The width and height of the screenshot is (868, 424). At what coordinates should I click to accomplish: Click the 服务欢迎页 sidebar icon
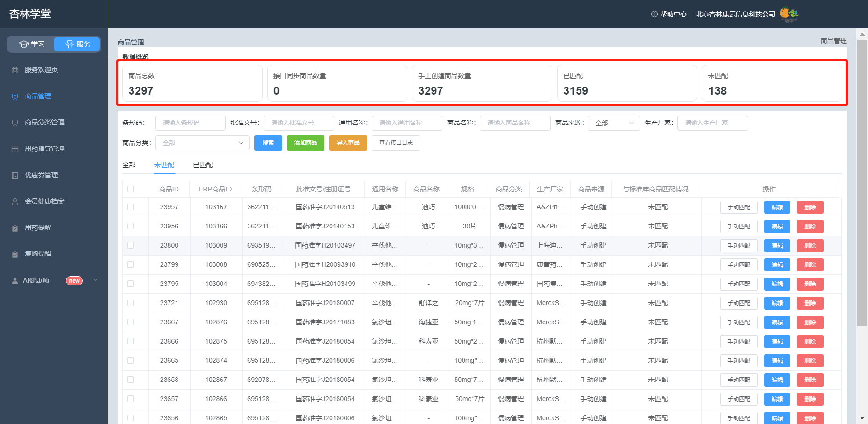[x=15, y=70]
